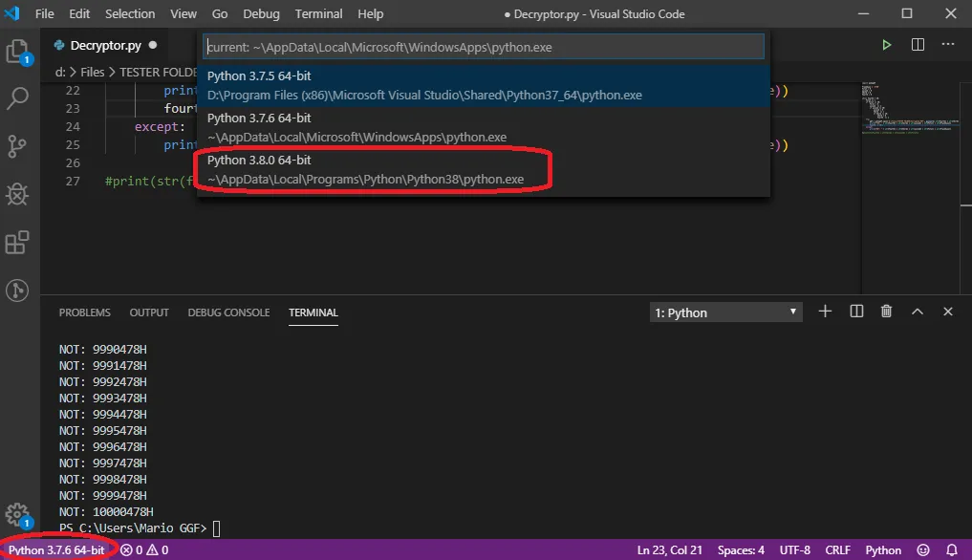Open editor More Actions ellipsis
This screenshot has height=560, width=972.
[948, 45]
